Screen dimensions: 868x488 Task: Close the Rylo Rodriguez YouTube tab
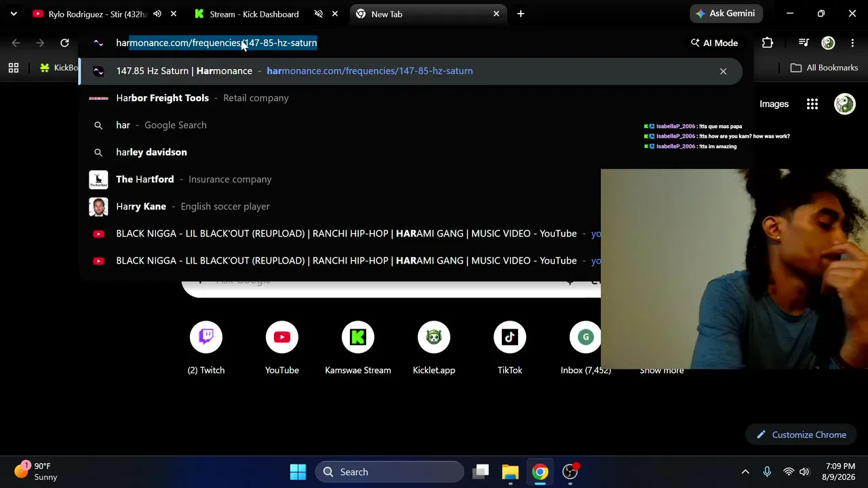click(x=174, y=14)
